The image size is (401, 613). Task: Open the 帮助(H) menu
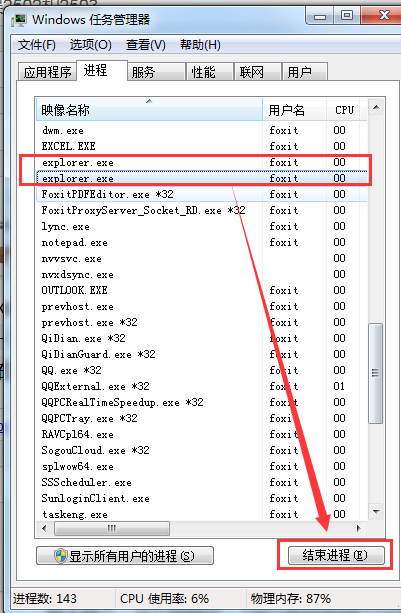[200, 45]
